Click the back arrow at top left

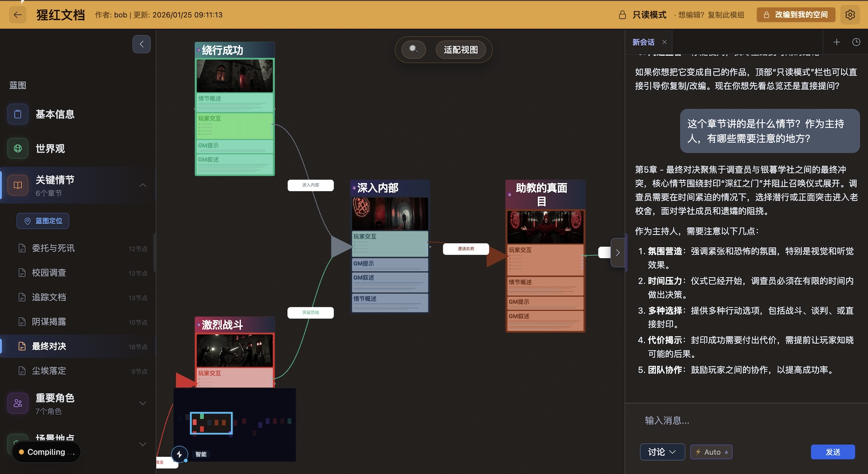pyautogui.click(x=17, y=14)
